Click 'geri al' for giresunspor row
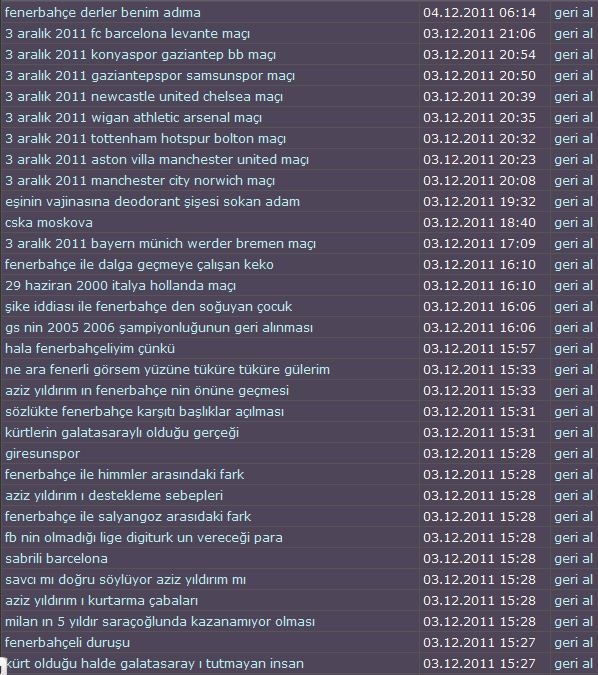The height and width of the screenshot is (675, 598). pyautogui.click(x=573, y=454)
